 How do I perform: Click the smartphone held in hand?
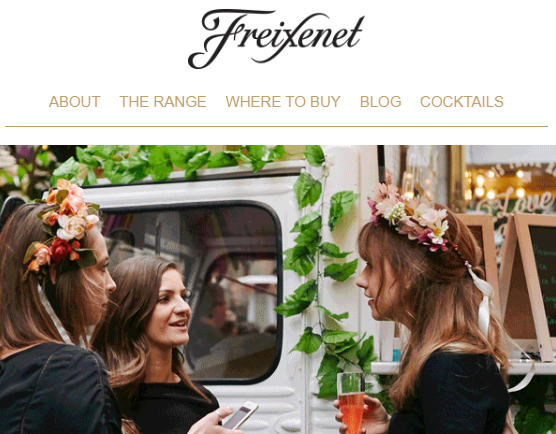240,415
